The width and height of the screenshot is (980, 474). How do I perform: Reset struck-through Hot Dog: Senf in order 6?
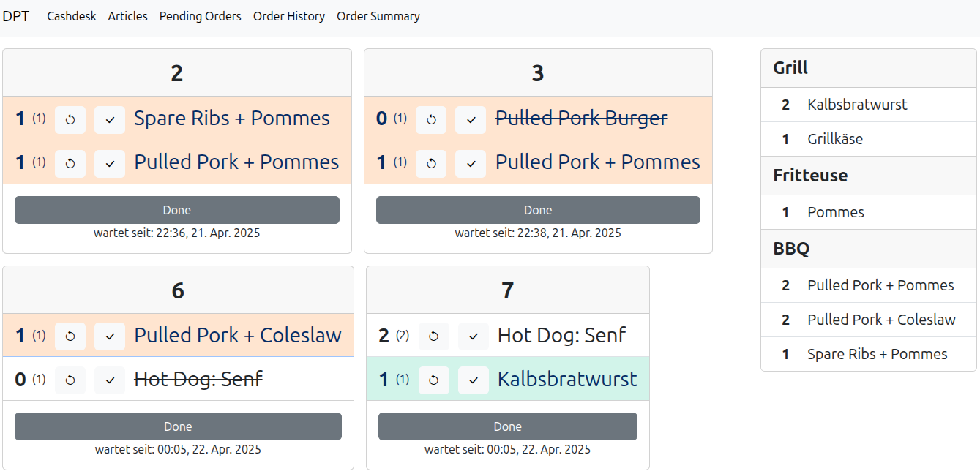[70, 380]
